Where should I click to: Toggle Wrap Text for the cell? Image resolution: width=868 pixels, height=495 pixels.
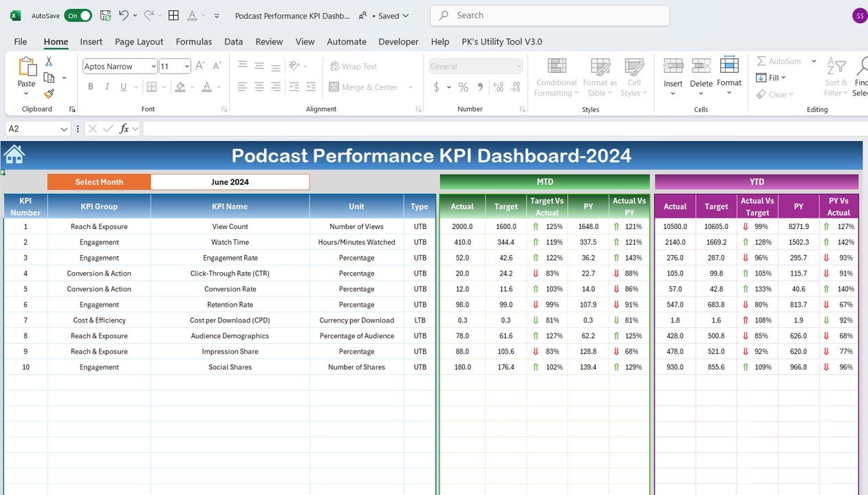tap(354, 67)
